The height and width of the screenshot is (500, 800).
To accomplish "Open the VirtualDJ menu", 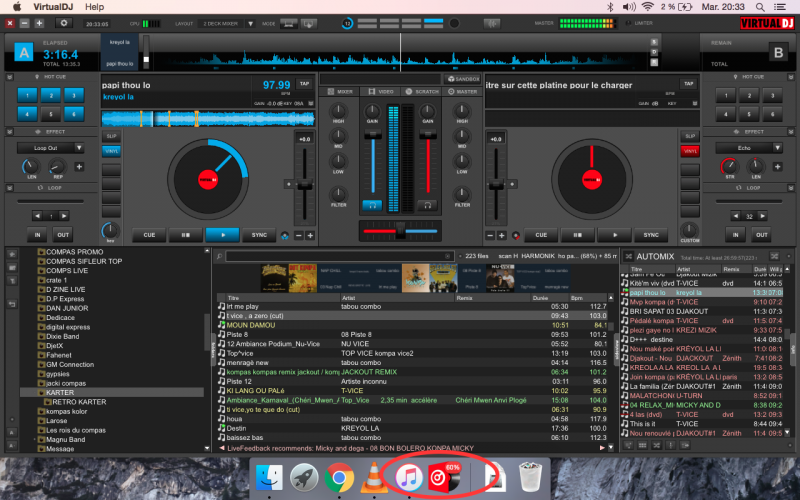I will coord(54,7).
